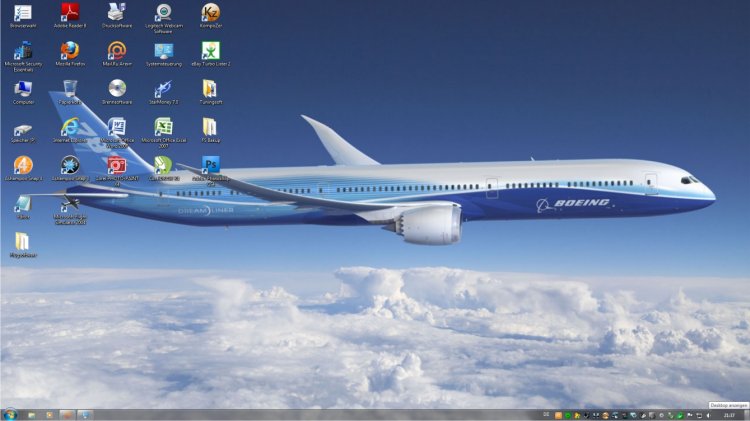
Task: Open the volume speaker tray icon
Action: (708, 415)
